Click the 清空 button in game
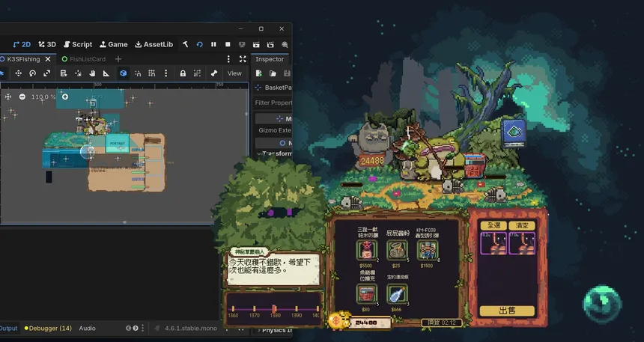Image resolution: width=644 pixels, height=342 pixels. coord(522,225)
